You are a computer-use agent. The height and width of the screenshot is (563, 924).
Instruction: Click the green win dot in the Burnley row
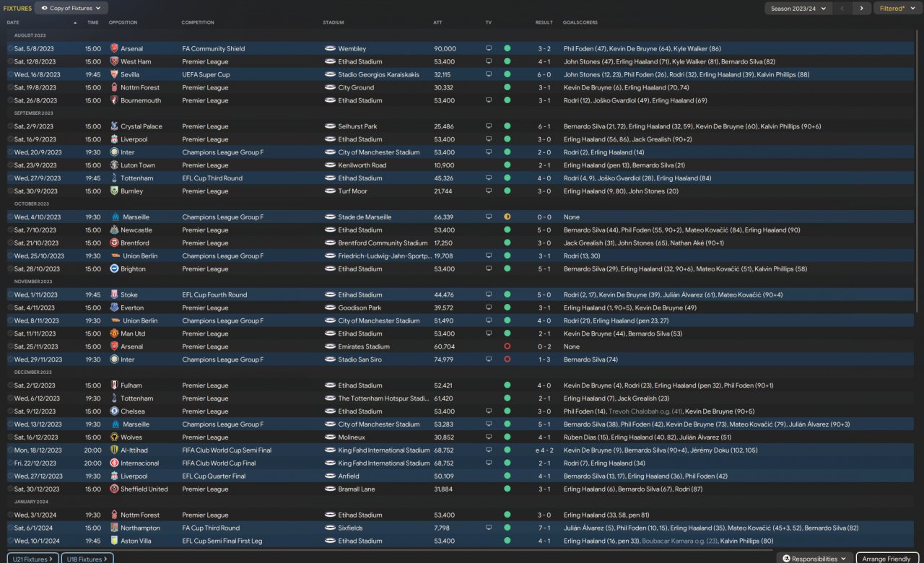507,191
